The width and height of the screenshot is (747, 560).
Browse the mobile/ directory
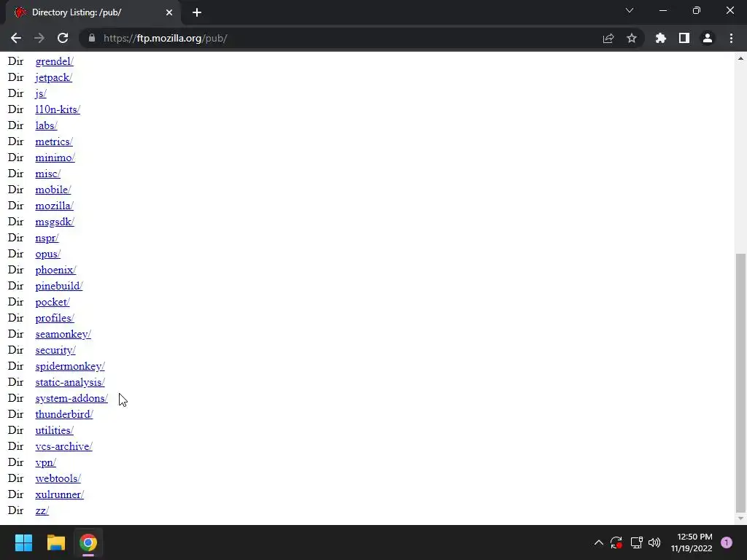[x=53, y=190]
